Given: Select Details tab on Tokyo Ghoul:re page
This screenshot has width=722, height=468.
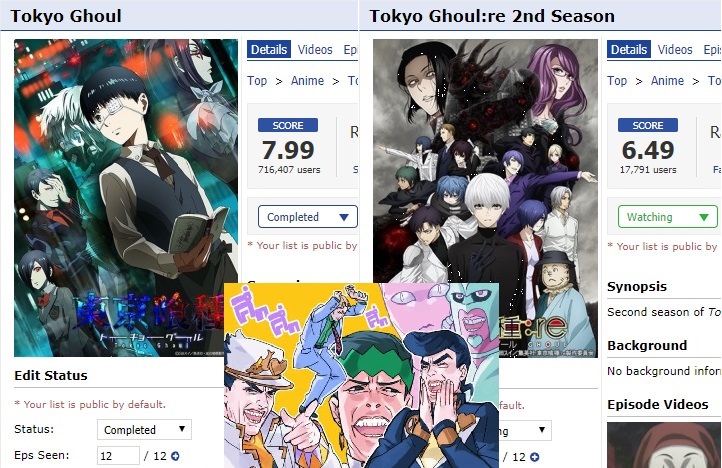Looking at the screenshot, I should point(629,49).
